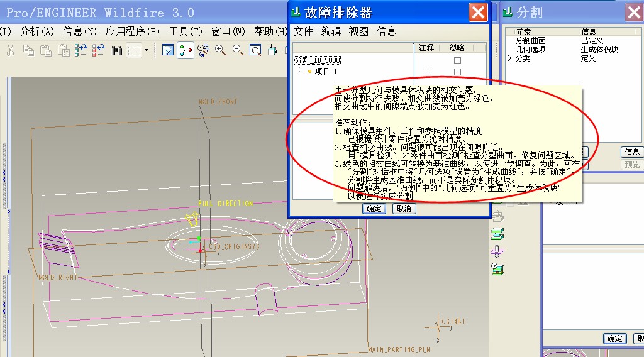Select PULL DIRECTION label in viewport
The width and height of the screenshot is (644, 357).
226,204
